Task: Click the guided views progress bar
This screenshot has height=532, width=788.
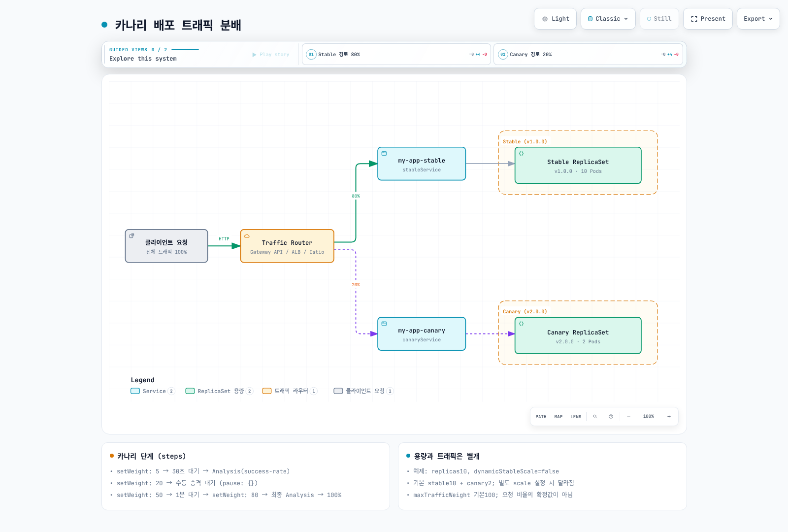Action: [185, 50]
